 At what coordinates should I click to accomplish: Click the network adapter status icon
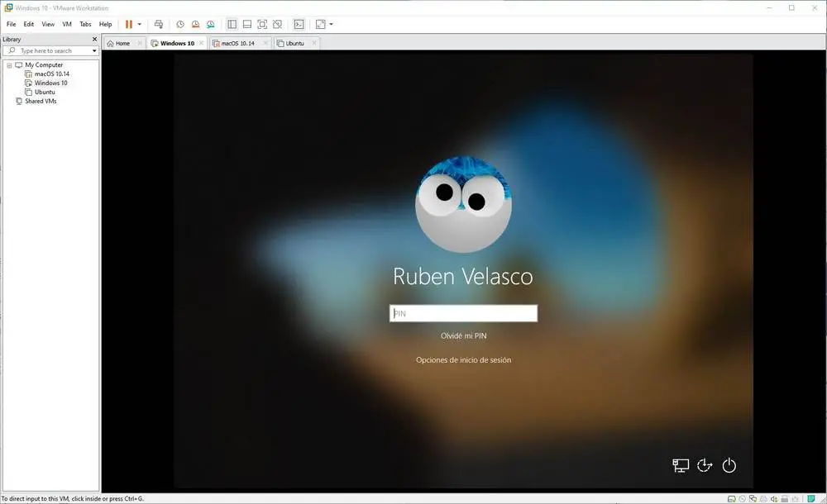[x=753, y=499]
